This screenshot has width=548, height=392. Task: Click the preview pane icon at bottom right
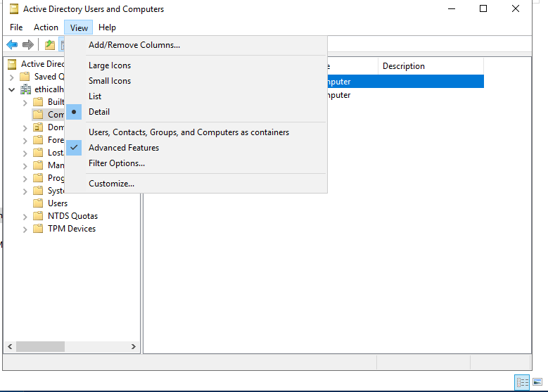click(x=537, y=382)
